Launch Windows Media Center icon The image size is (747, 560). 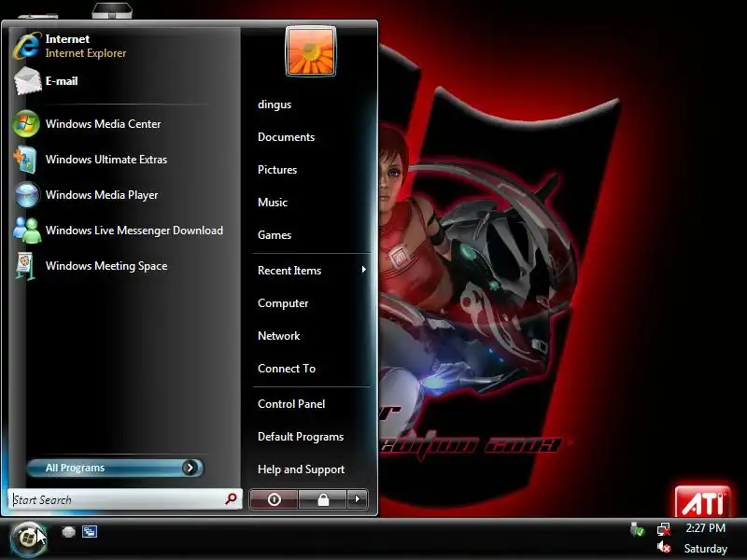pos(26,124)
